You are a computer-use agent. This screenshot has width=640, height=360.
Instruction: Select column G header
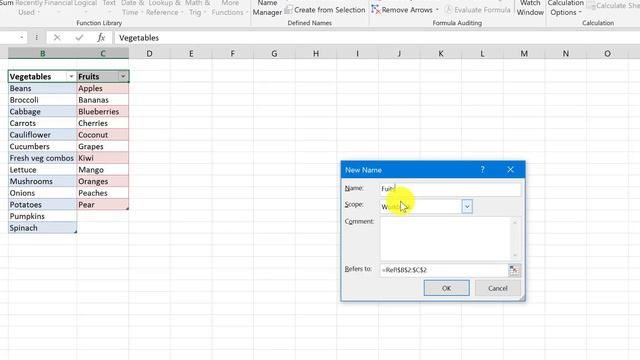pos(274,53)
